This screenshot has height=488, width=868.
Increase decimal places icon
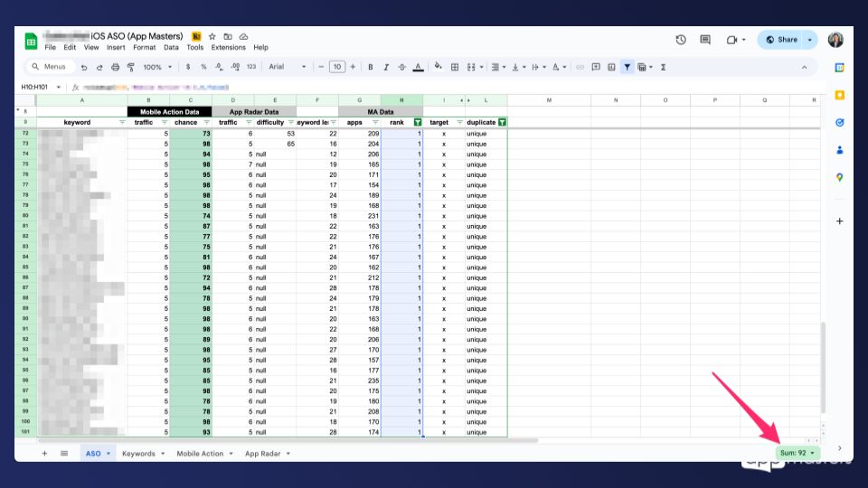[235, 67]
